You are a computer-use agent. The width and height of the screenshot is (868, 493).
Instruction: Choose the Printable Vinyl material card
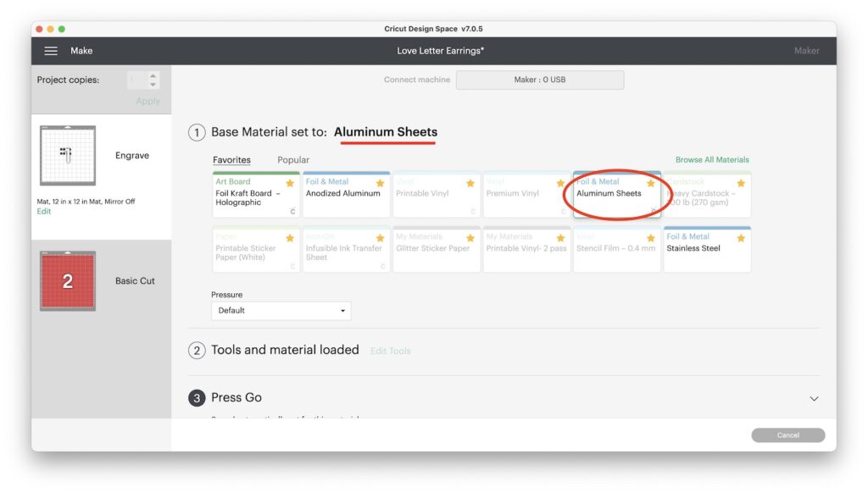click(x=437, y=195)
